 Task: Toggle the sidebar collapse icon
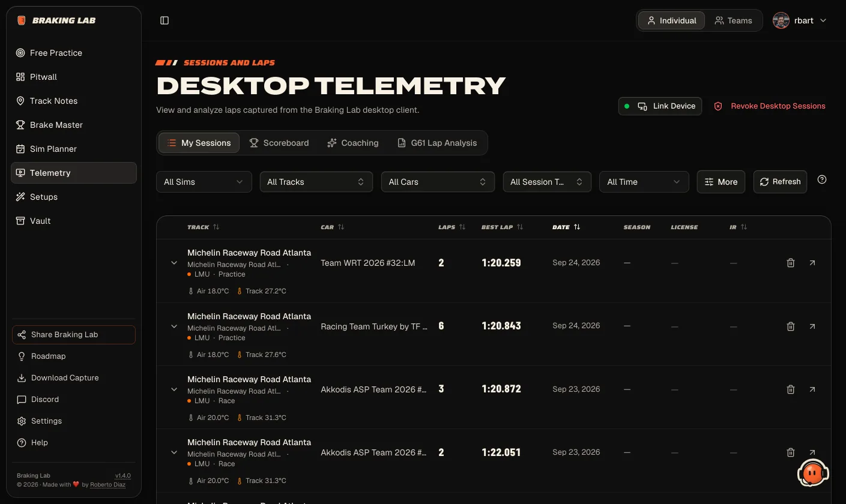pos(165,20)
